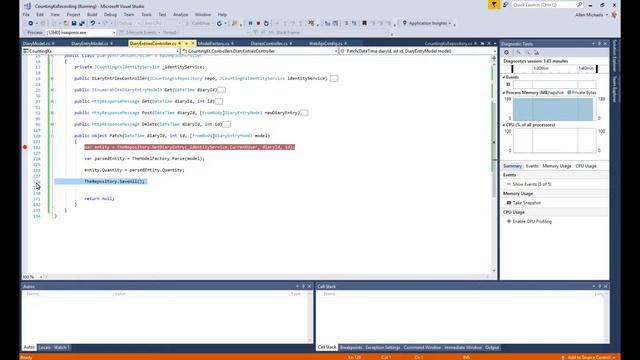
Task: Switch to the Breakpoints bottom tab
Action: point(351,347)
